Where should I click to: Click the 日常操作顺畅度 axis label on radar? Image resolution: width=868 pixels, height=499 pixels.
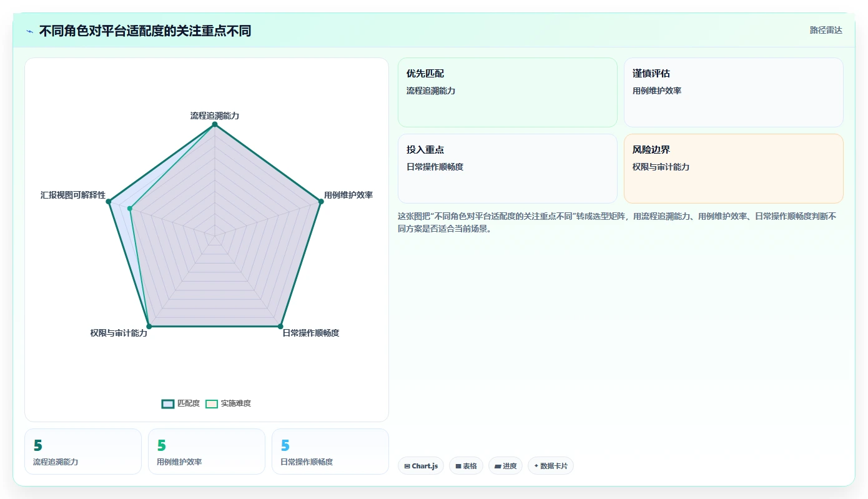click(x=311, y=333)
